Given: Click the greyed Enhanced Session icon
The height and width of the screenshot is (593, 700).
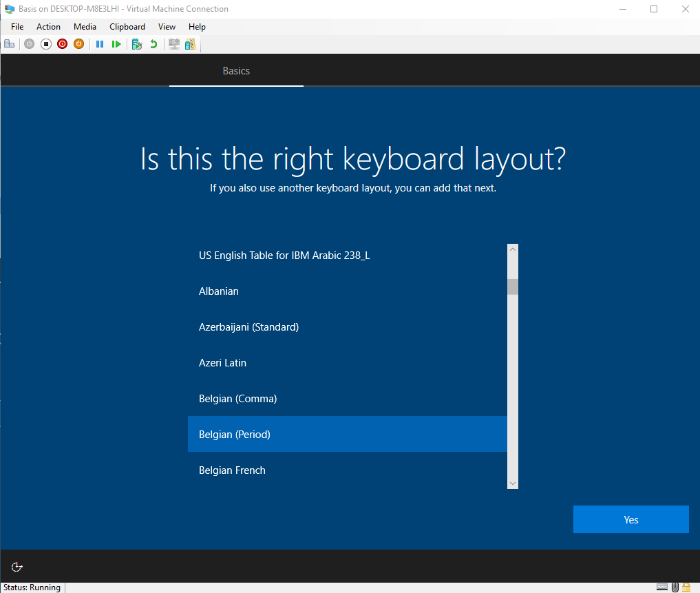Looking at the screenshot, I should coord(174,44).
